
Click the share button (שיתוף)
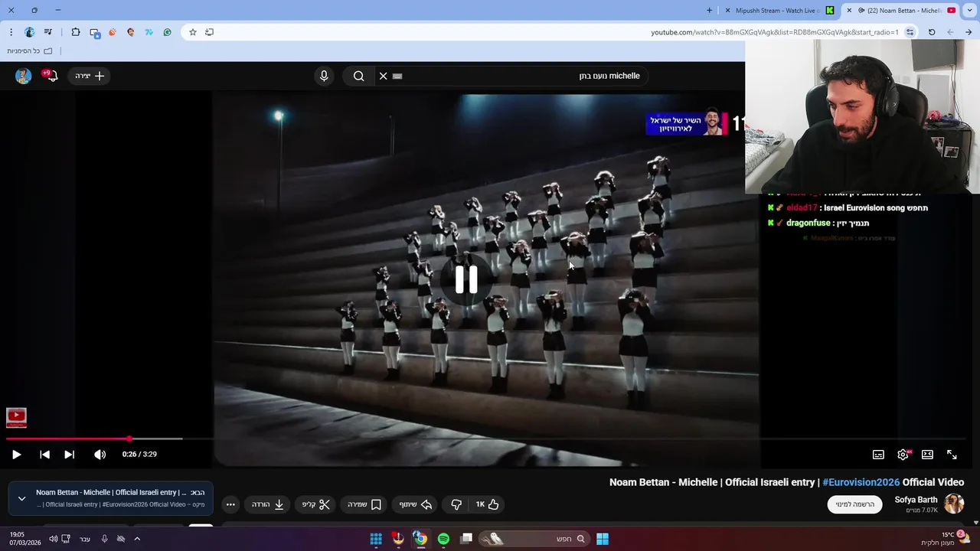416,504
